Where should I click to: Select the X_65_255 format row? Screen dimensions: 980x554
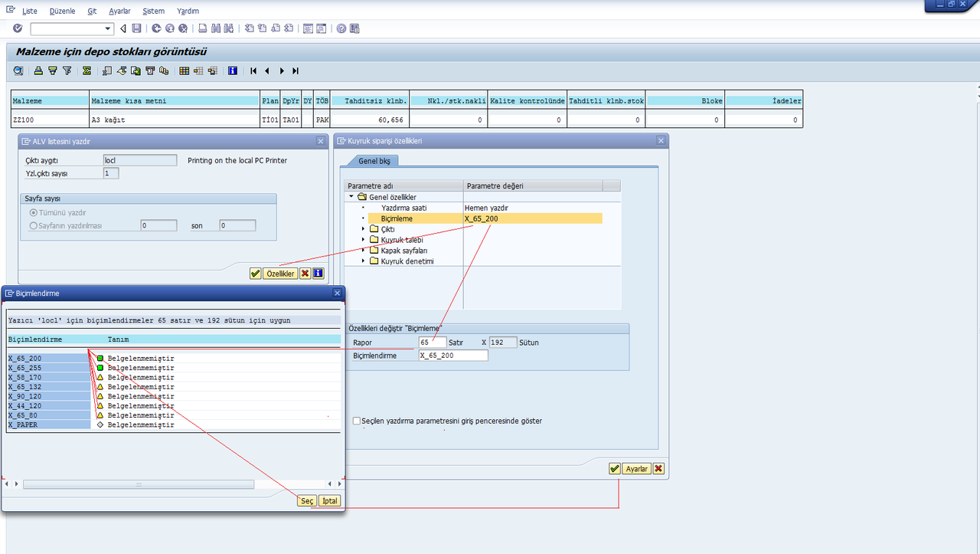[173, 368]
